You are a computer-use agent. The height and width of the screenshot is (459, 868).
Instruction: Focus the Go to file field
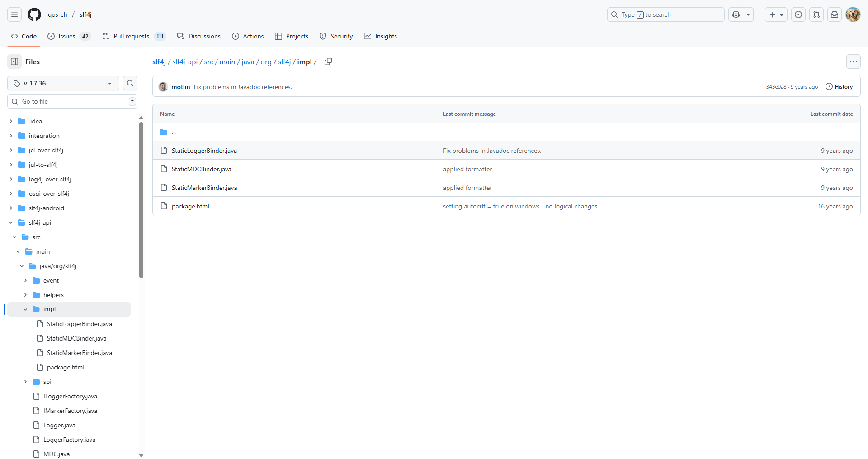click(x=72, y=101)
